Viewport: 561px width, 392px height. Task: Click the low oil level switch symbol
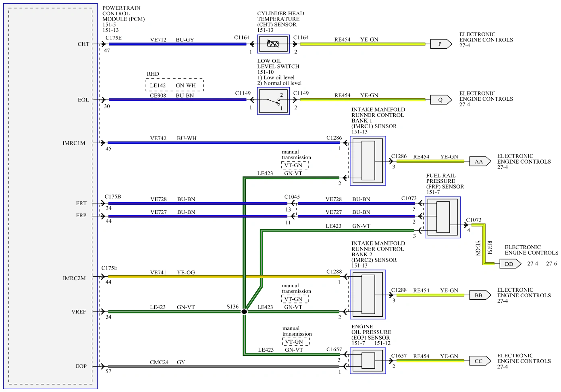(273, 101)
